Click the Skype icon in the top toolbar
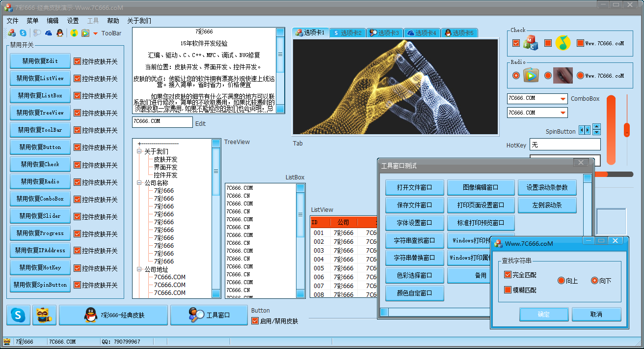The height and width of the screenshot is (349, 644). 23,33
